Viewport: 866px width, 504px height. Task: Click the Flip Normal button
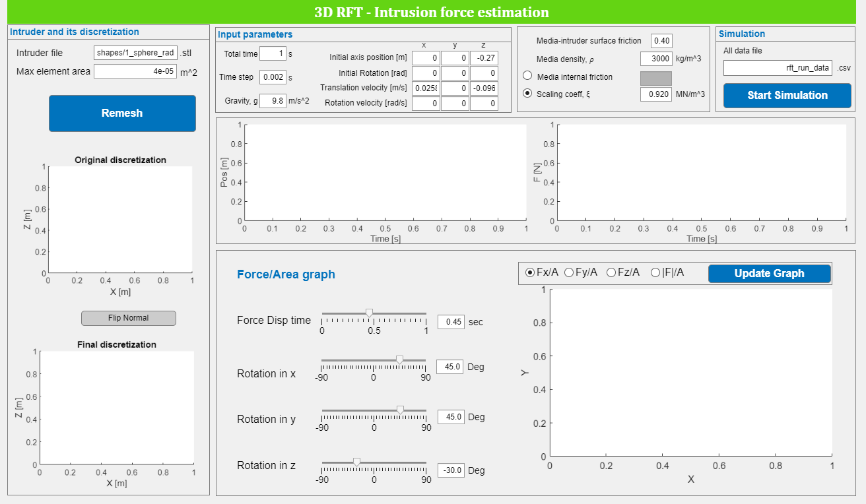pyautogui.click(x=129, y=318)
